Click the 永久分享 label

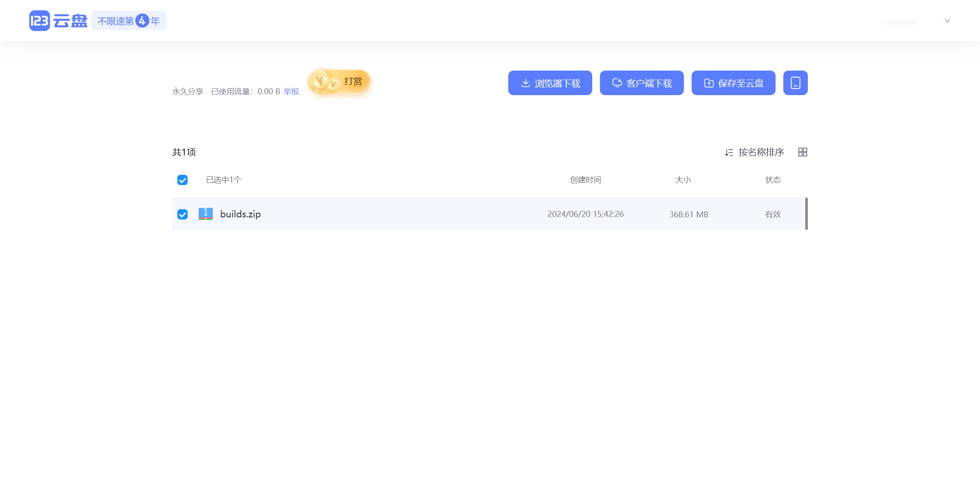(188, 92)
